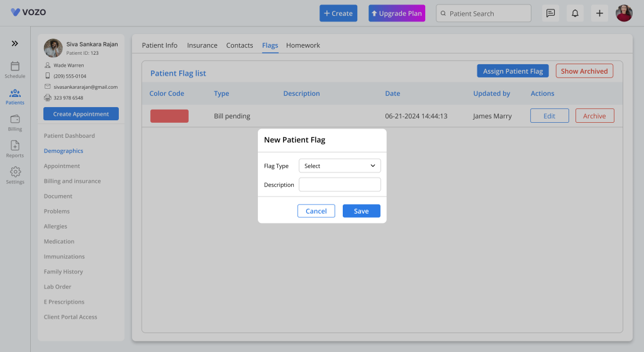
Task: Switch to the Insurance tab
Action: click(x=202, y=45)
